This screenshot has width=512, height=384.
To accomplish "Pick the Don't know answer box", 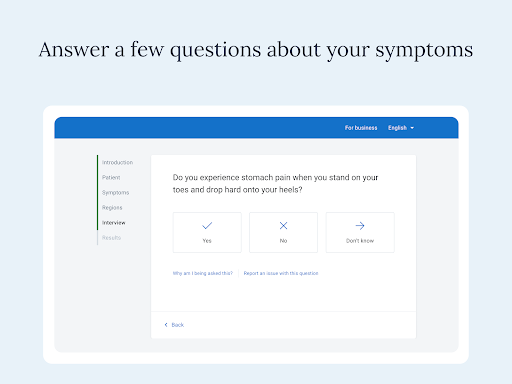I will (x=360, y=232).
